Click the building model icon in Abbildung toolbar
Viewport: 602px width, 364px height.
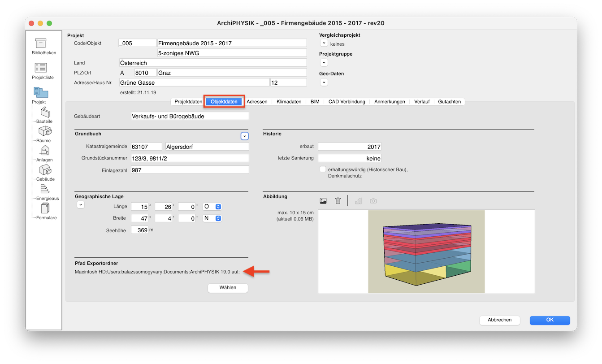click(x=358, y=201)
